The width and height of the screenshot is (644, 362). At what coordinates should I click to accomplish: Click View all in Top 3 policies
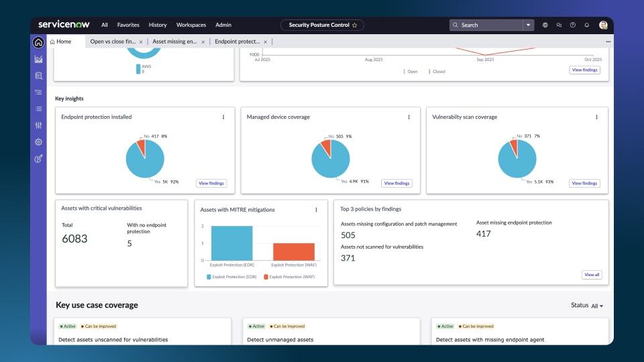point(592,275)
